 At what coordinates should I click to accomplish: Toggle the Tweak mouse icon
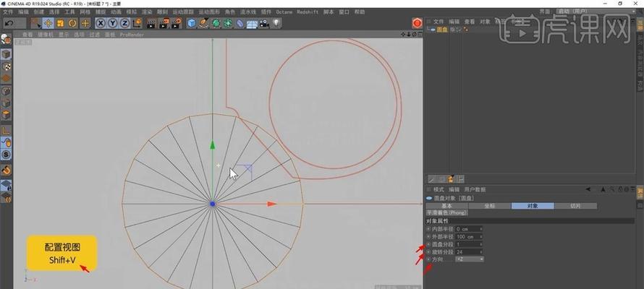point(7,142)
